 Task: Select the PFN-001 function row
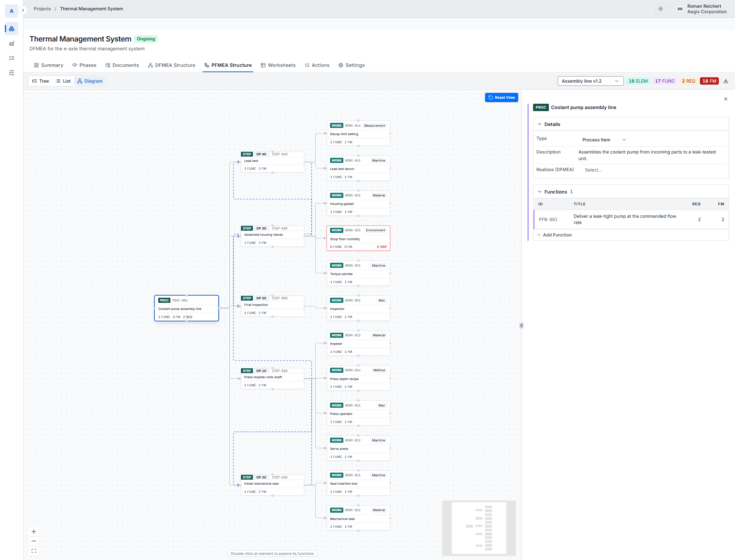(x=631, y=220)
